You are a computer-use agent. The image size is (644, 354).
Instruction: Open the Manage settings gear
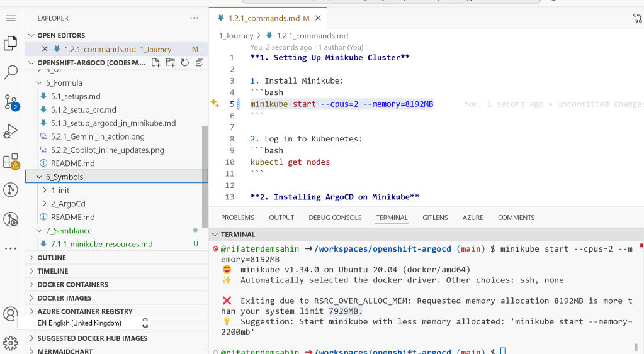tap(11, 343)
